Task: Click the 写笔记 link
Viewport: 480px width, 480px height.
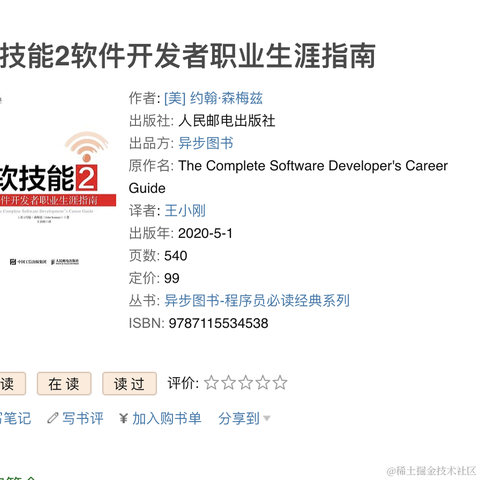Action: pos(15,418)
